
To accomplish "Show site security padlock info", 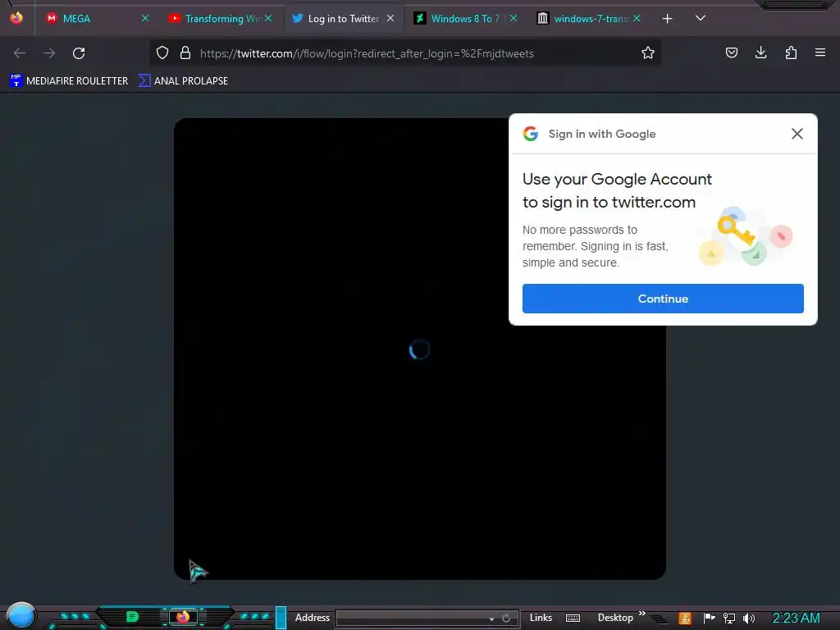I will pos(185,52).
